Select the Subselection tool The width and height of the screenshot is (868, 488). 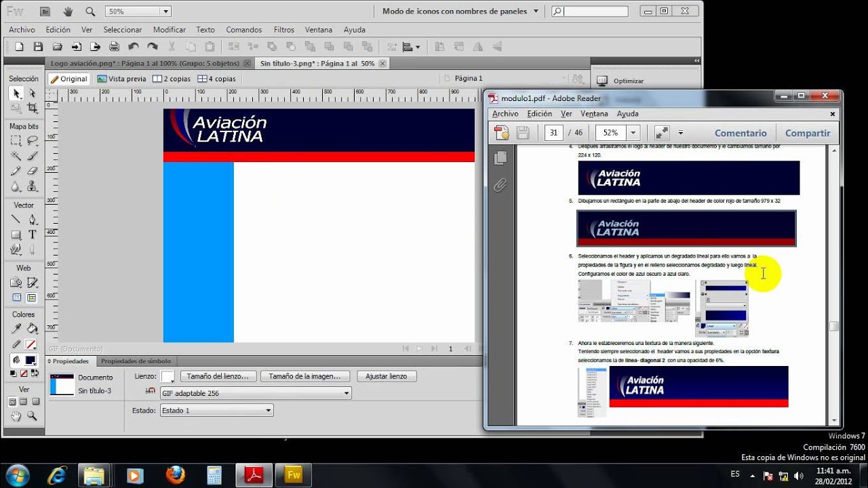click(32, 94)
